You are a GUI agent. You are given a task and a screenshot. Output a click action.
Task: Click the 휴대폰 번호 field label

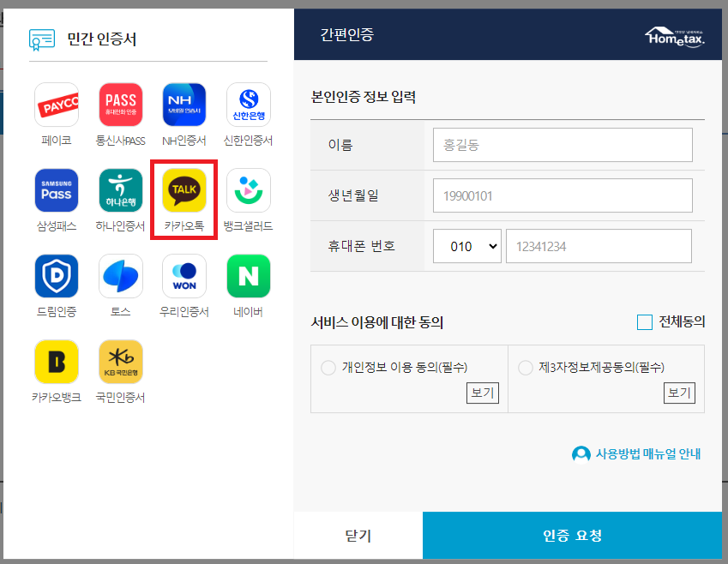tap(361, 246)
